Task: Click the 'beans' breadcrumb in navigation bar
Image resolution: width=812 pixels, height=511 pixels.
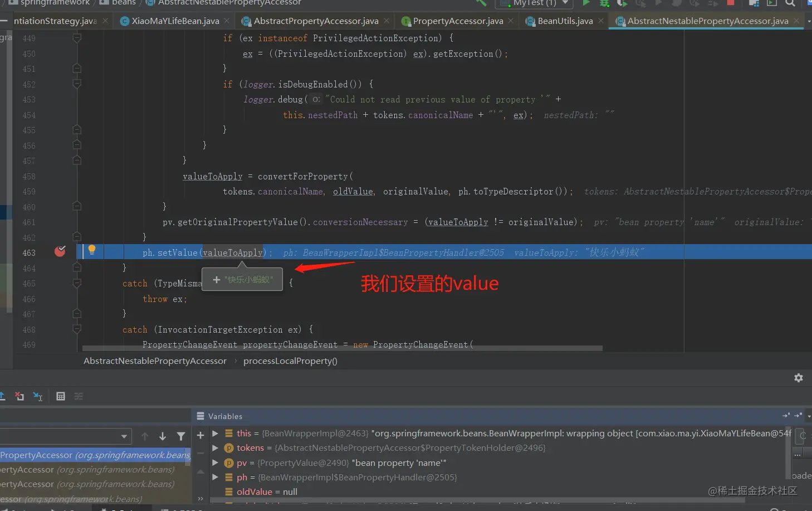Action: point(123,3)
